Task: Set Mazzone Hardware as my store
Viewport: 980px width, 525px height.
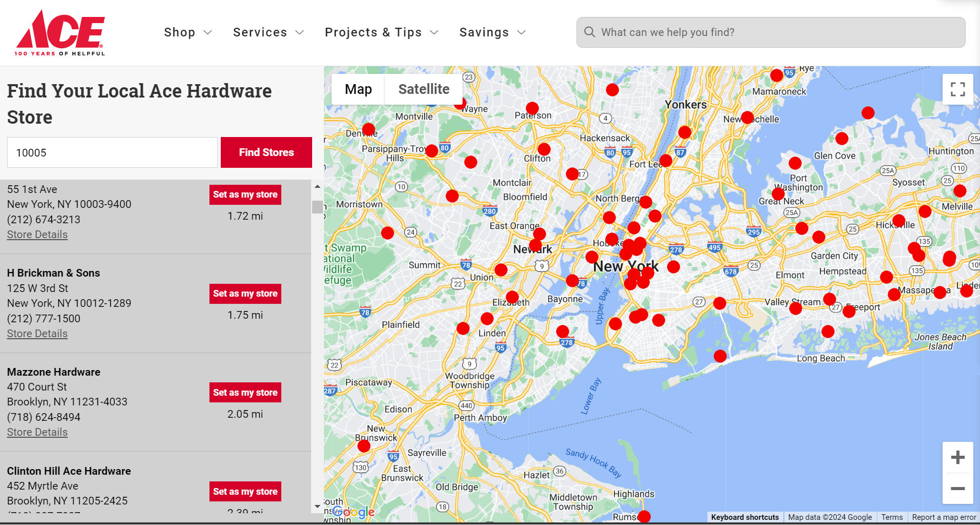Action: coord(245,393)
